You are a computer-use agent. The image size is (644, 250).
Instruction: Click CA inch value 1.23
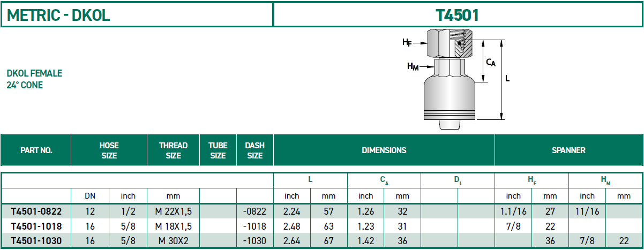[365, 226]
